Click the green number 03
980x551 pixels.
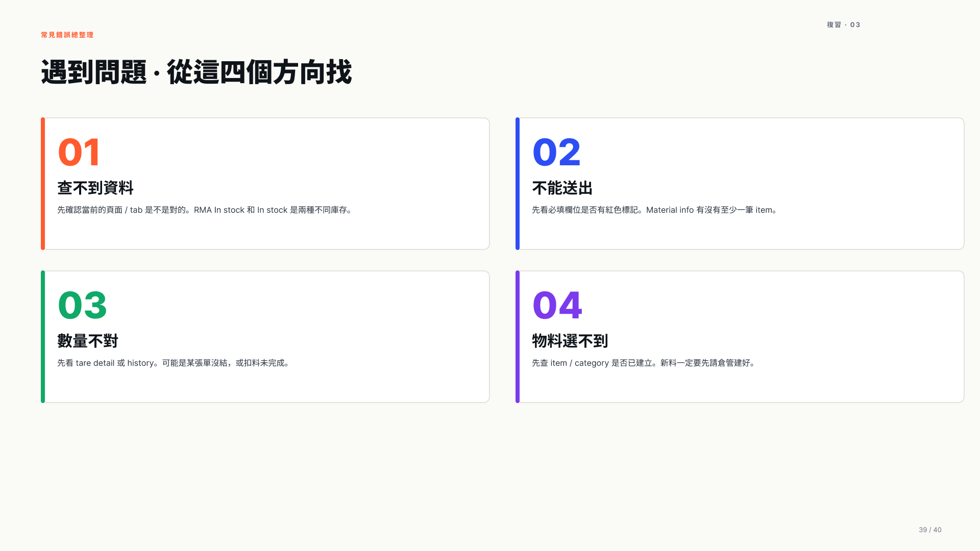[82, 305]
